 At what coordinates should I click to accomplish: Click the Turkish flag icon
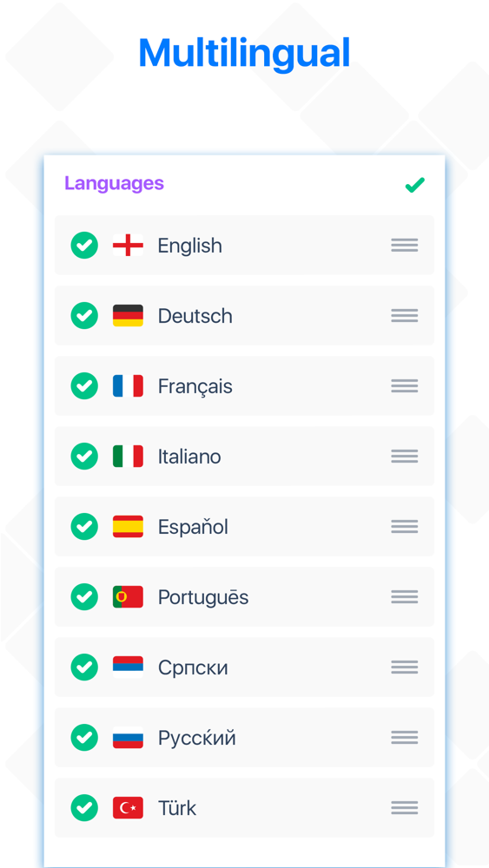(x=128, y=807)
